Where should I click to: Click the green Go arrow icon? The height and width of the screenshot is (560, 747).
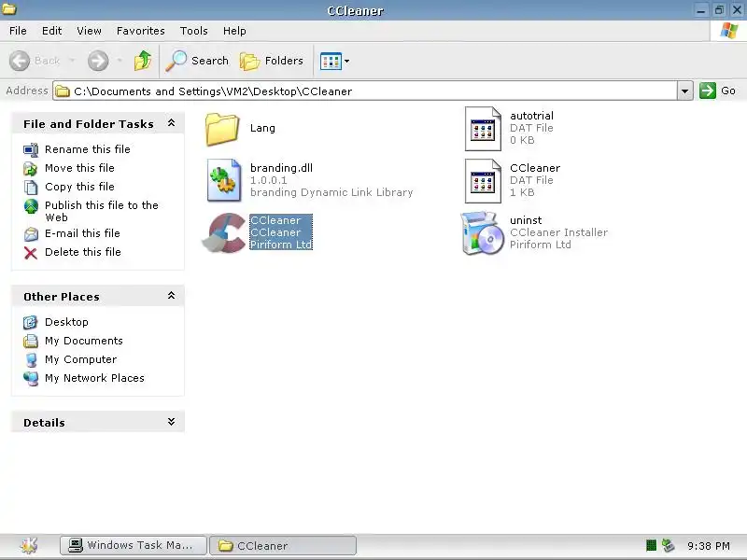pos(708,91)
